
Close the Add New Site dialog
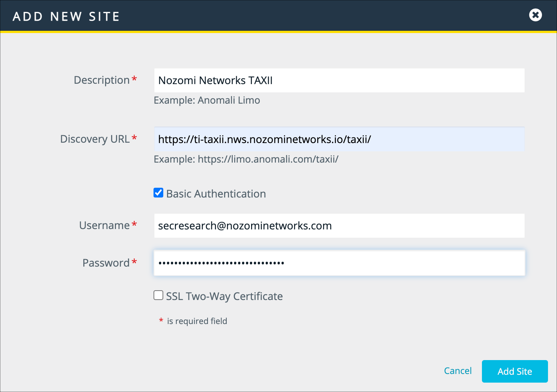tap(535, 15)
